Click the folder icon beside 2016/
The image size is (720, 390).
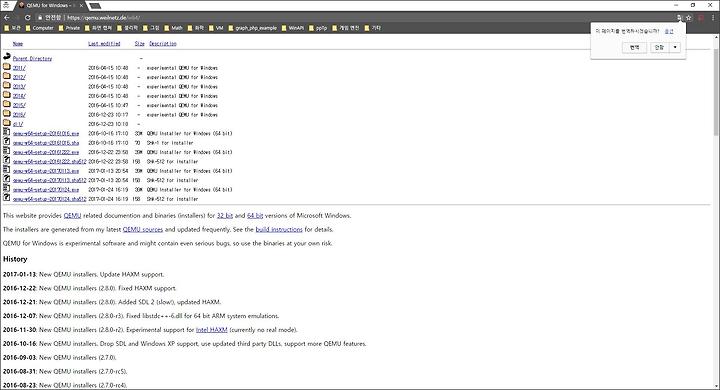click(7, 113)
